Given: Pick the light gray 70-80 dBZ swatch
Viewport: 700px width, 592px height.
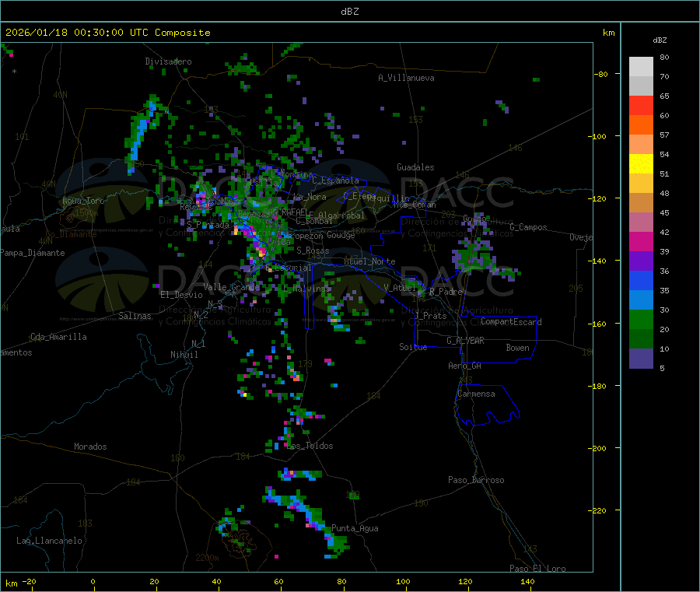Looking at the screenshot, I should (641, 67).
